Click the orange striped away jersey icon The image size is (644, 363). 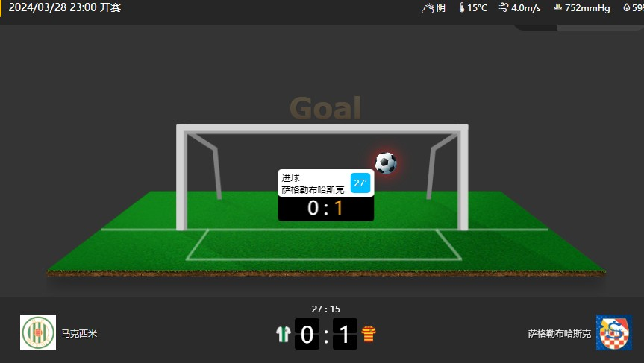(x=369, y=334)
